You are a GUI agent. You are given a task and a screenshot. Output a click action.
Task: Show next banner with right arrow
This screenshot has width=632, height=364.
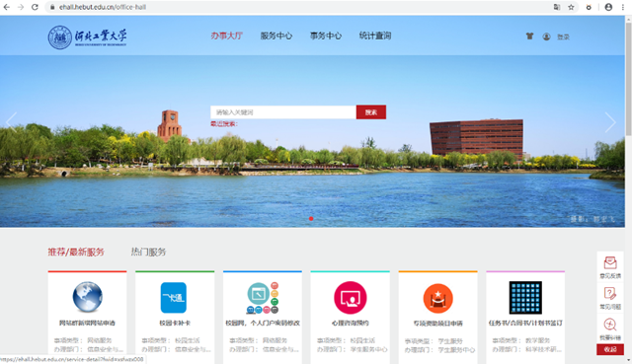(610, 122)
